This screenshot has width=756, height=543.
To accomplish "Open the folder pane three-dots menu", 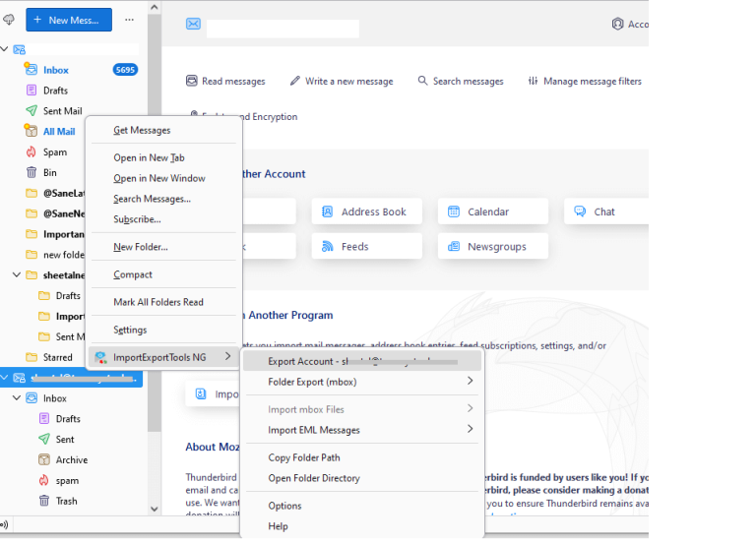I will coord(129,20).
